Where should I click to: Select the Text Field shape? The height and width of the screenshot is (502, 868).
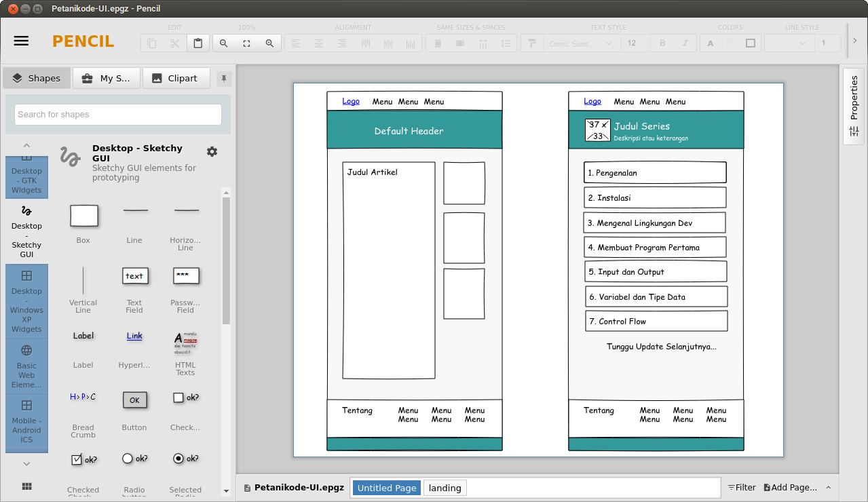point(134,276)
